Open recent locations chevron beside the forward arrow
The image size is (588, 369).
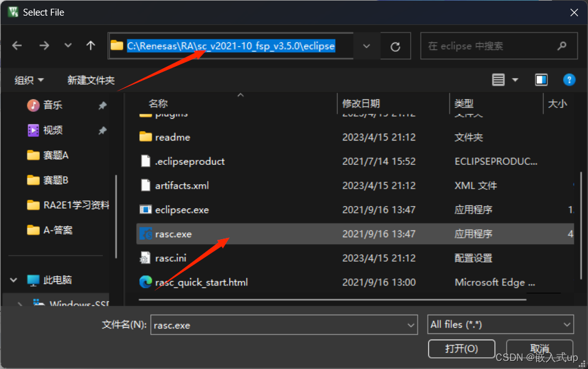(68, 46)
